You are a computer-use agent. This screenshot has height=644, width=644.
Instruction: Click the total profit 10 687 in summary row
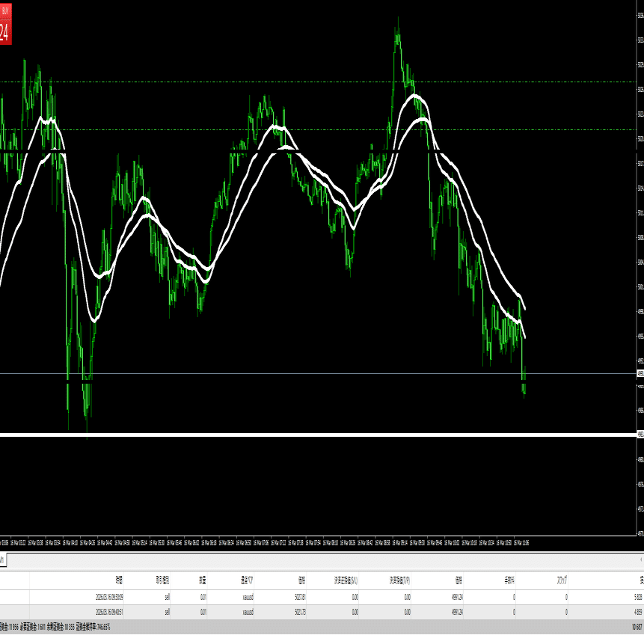[x=637, y=627]
